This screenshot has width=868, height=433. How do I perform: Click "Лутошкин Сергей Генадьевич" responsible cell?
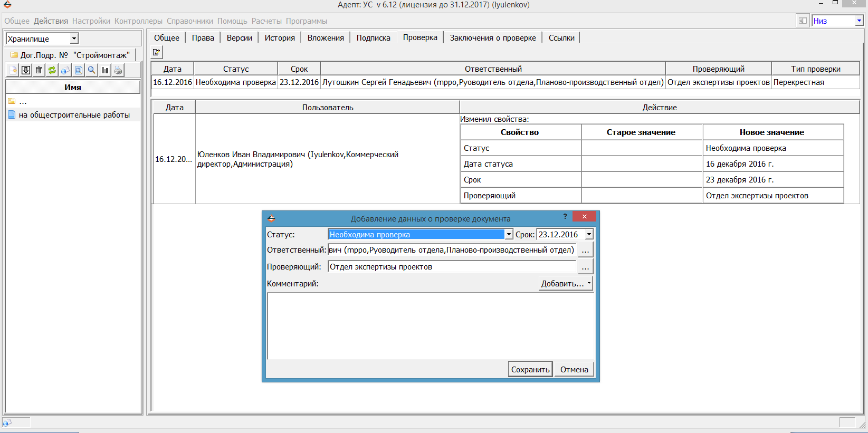pyautogui.click(x=493, y=82)
